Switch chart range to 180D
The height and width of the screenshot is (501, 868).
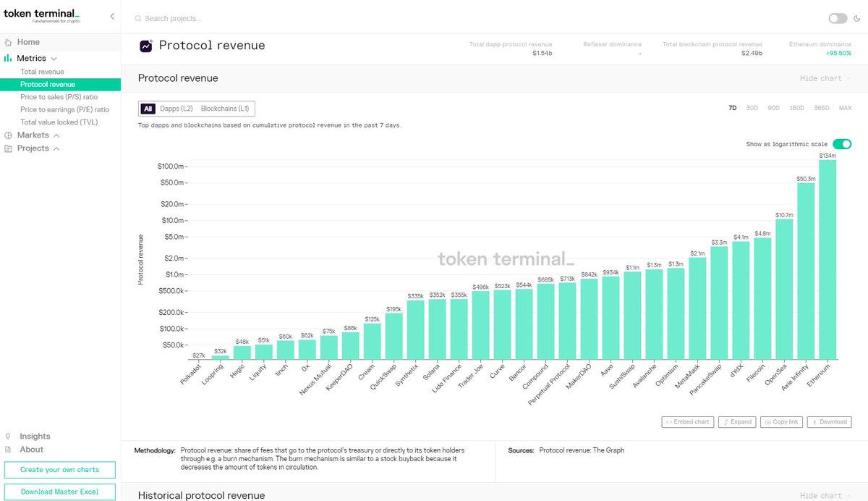tap(796, 108)
